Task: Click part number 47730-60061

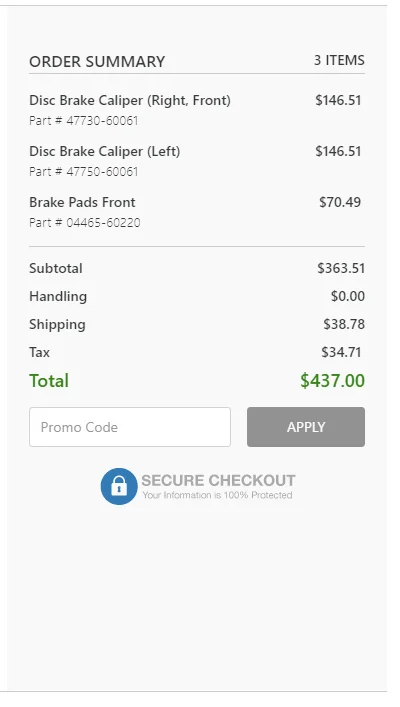Action: [x=102, y=120]
